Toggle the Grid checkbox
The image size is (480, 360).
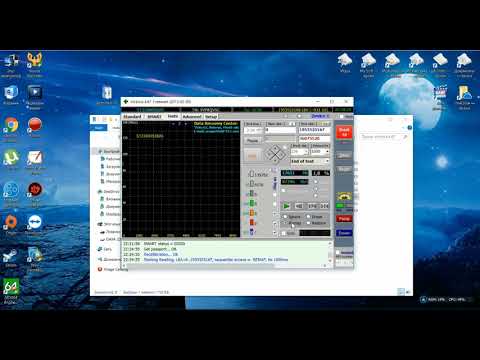[284, 233]
